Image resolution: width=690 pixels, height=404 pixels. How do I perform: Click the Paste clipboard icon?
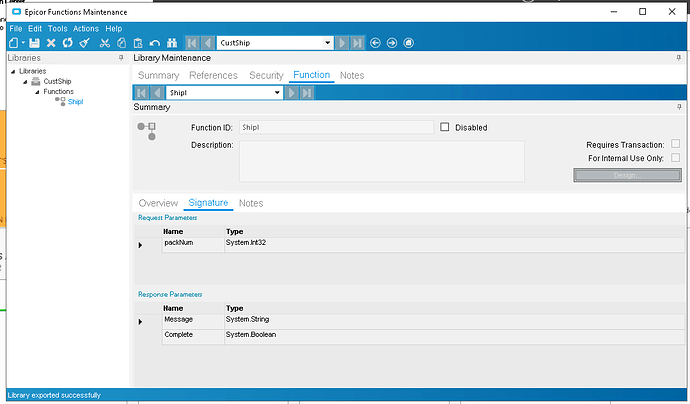[138, 43]
